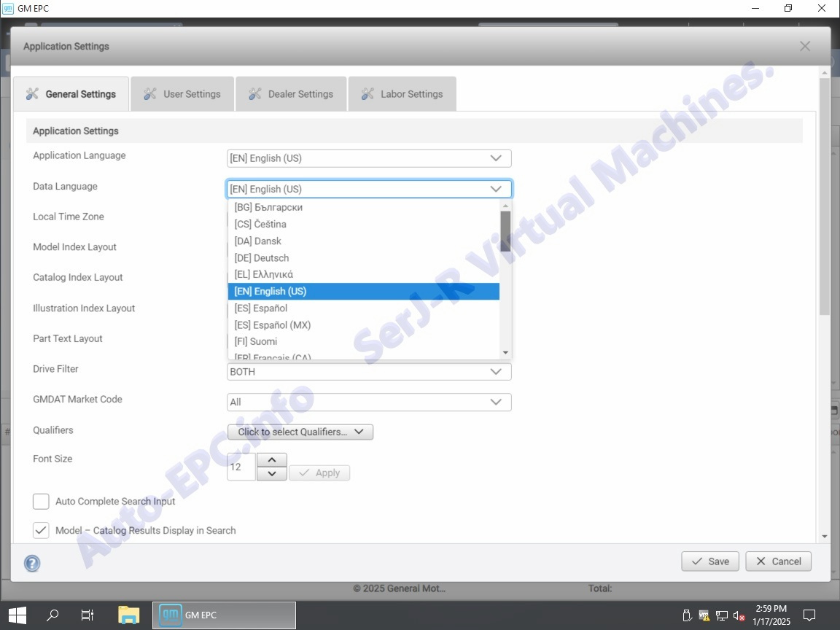Expand the Application Language dropdown
This screenshot has width=840, height=630.
[x=369, y=158]
